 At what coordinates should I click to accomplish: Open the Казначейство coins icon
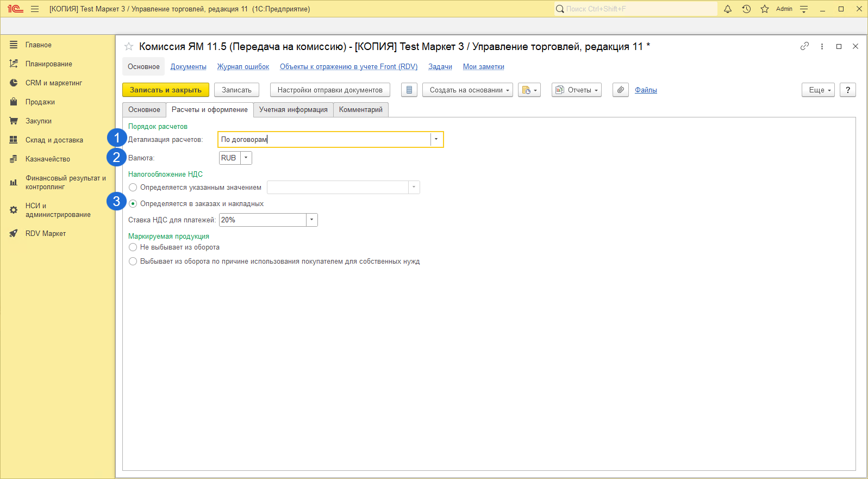pos(14,159)
